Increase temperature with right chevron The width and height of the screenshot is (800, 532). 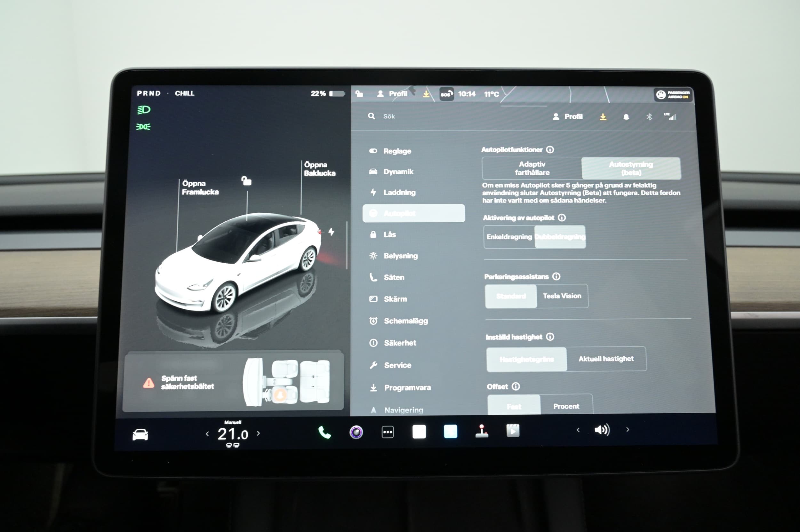(259, 433)
